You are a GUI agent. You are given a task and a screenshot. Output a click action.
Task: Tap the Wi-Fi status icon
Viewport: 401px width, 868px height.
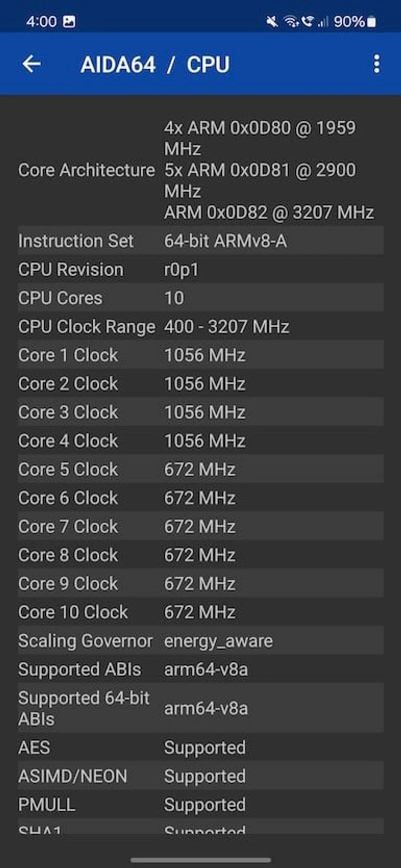[291, 22]
